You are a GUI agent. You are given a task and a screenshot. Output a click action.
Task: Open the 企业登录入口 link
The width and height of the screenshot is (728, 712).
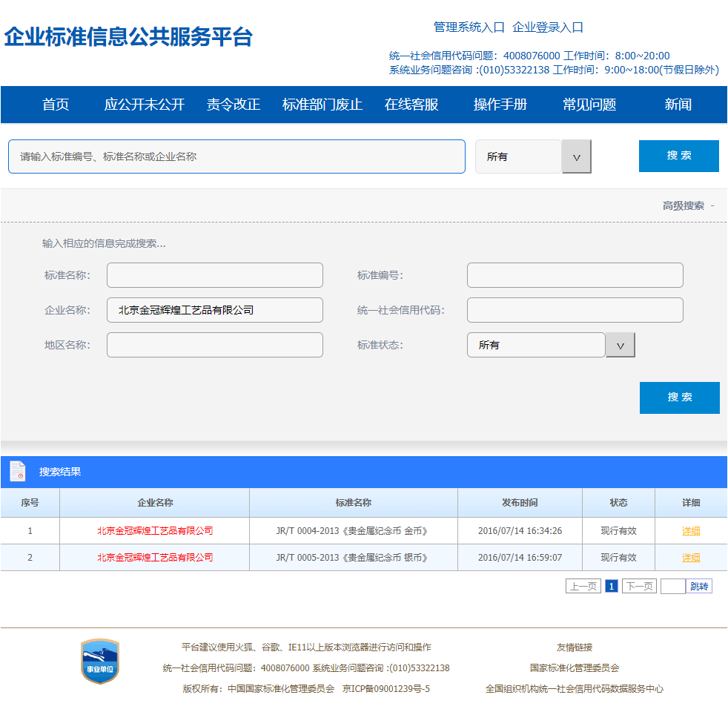[x=548, y=27]
